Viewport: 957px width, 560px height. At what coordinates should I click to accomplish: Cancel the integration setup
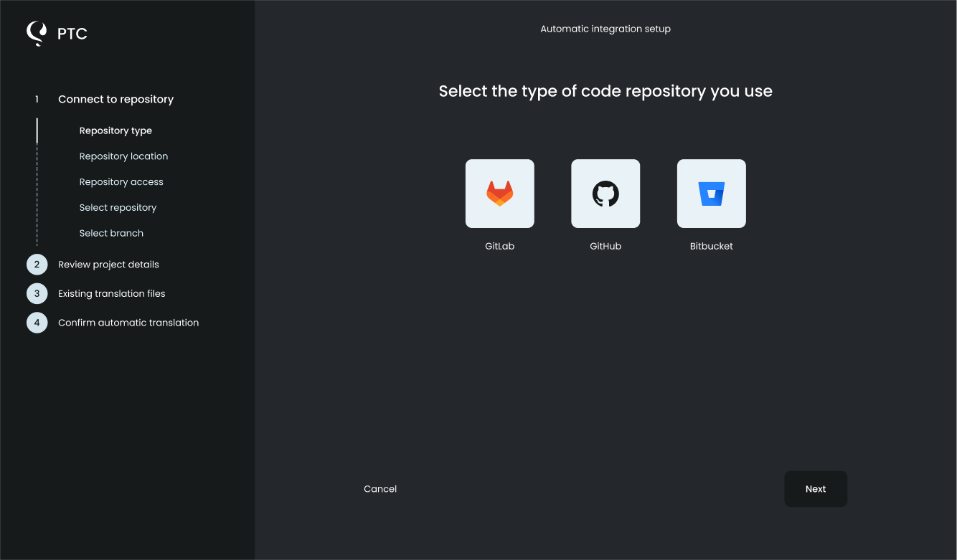point(380,489)
